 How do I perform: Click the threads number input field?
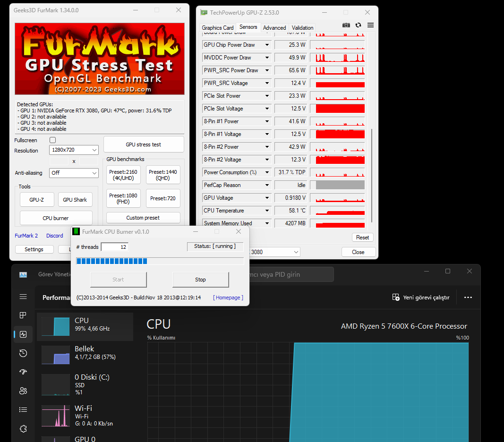point(115,247)
